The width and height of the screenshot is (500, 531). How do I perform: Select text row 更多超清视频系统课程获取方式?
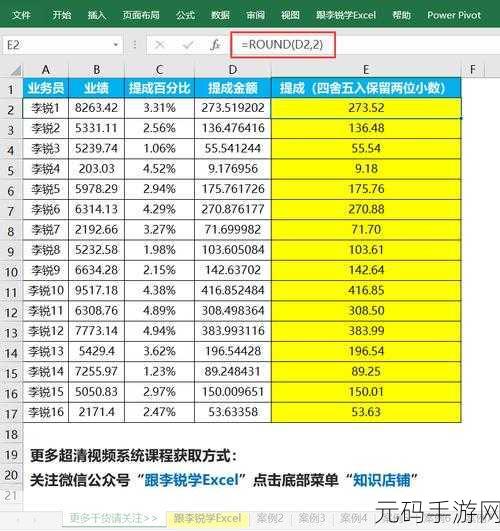133,455
